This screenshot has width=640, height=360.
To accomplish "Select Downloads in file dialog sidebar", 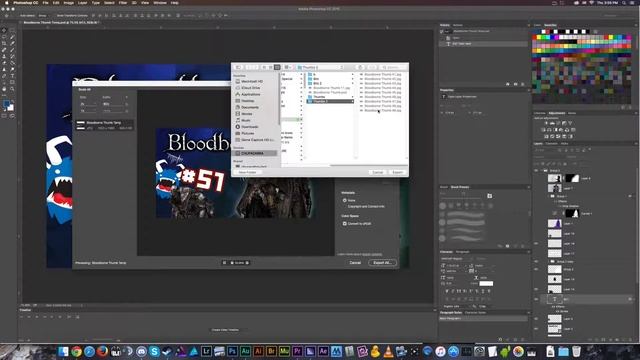I will (250, 127).
